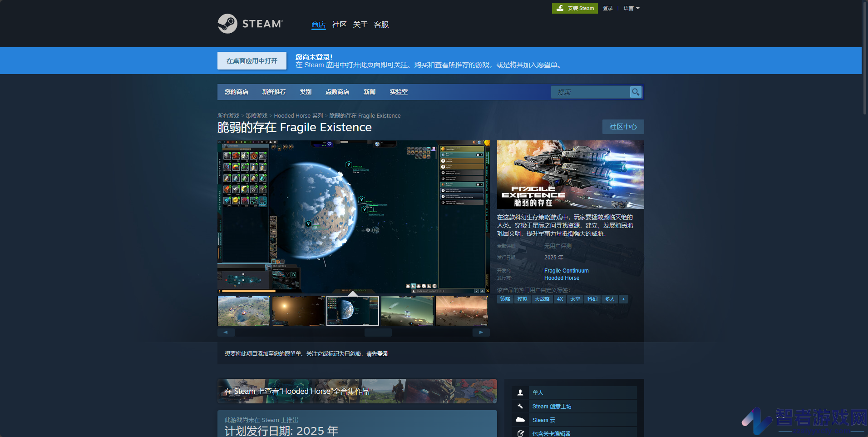Open the Fragile Continuum developer link
868x437 pixels.
point(567,271)
